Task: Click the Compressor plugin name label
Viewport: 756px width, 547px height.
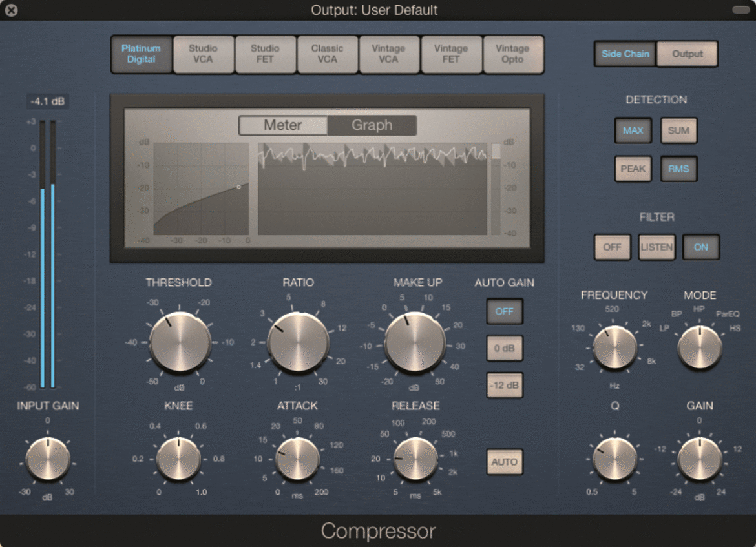Action: pyautogui.click(x=379, y=531)
